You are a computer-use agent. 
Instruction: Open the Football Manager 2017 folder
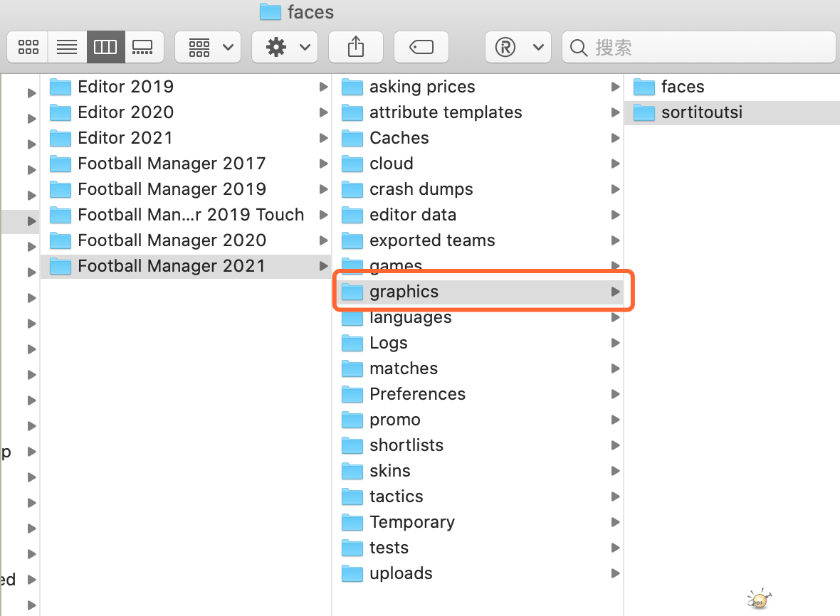[x=185, y=164]
